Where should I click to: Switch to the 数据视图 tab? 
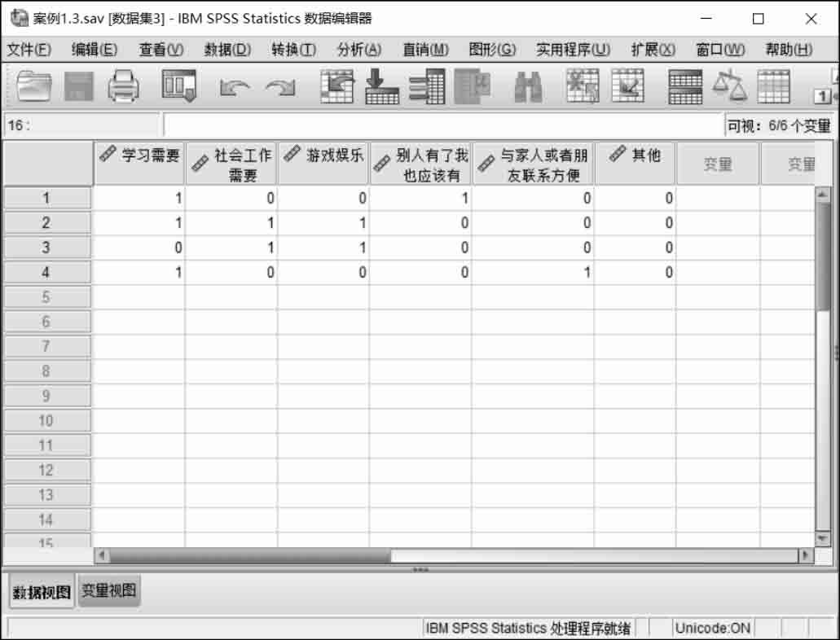(42, 592)
